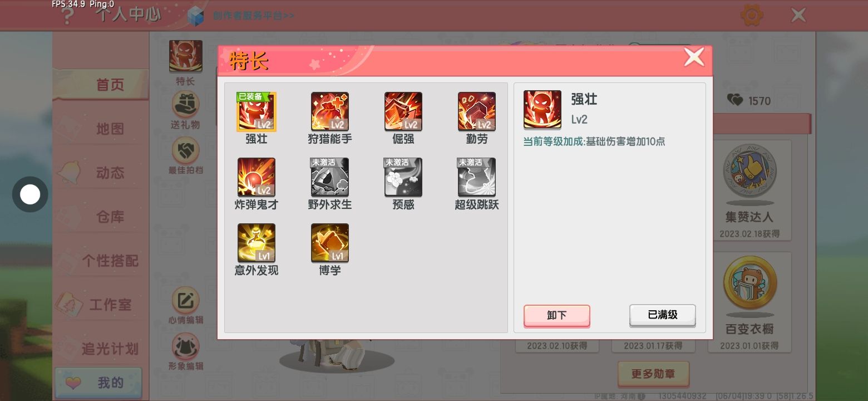Viewport: 868px width, 401px height.
Task: Click the 已满级 max level button
Action: pyautogui.click(x=663, y=315)
